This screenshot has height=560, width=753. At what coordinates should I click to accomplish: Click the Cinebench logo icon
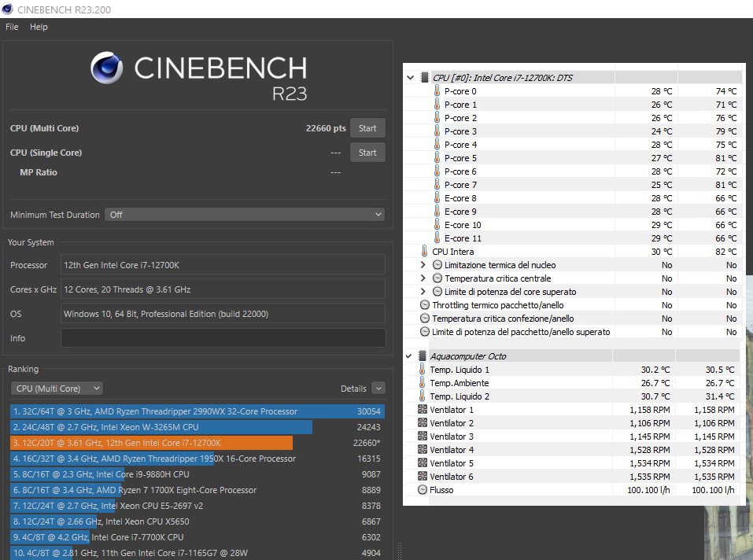pos(106,68)
